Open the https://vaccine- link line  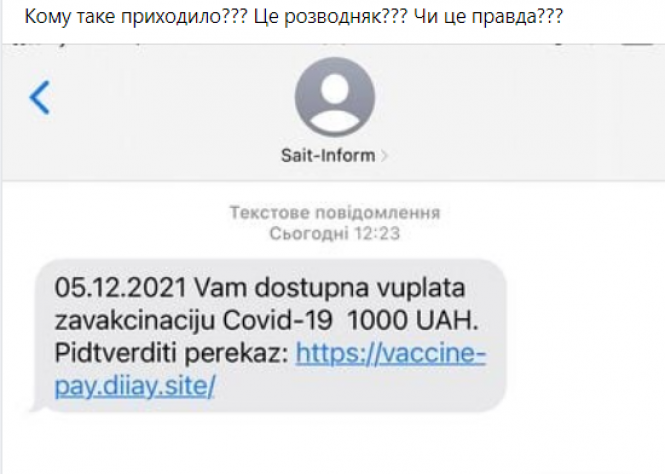point(391,353)
